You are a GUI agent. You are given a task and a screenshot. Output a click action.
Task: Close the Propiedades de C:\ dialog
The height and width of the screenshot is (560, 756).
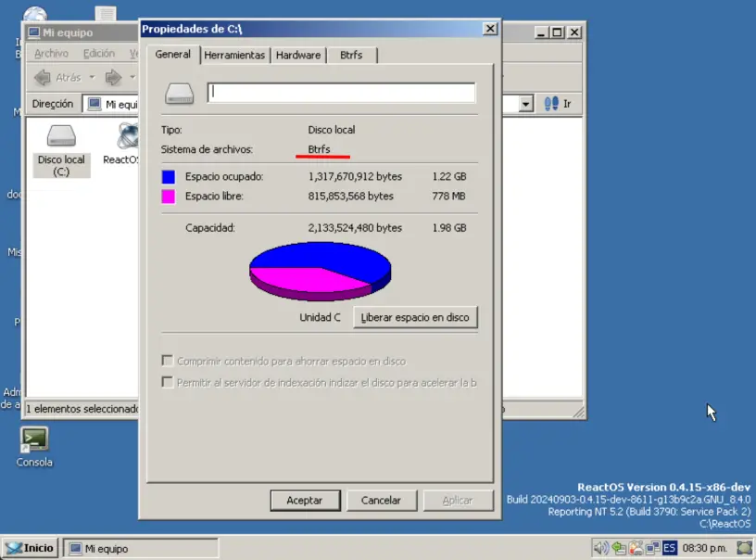pos(489,29)
